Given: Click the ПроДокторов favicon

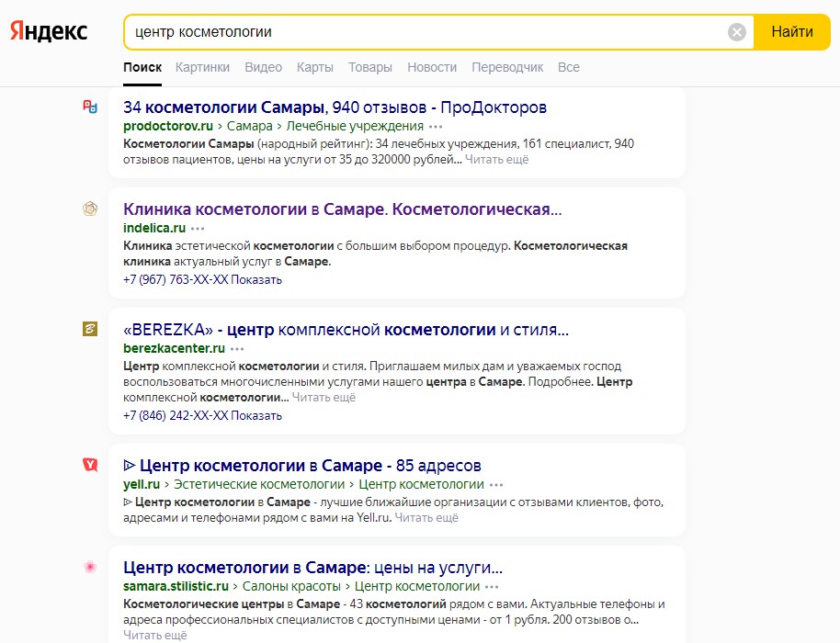Looking at the screenshot, I should coord(90,107).
